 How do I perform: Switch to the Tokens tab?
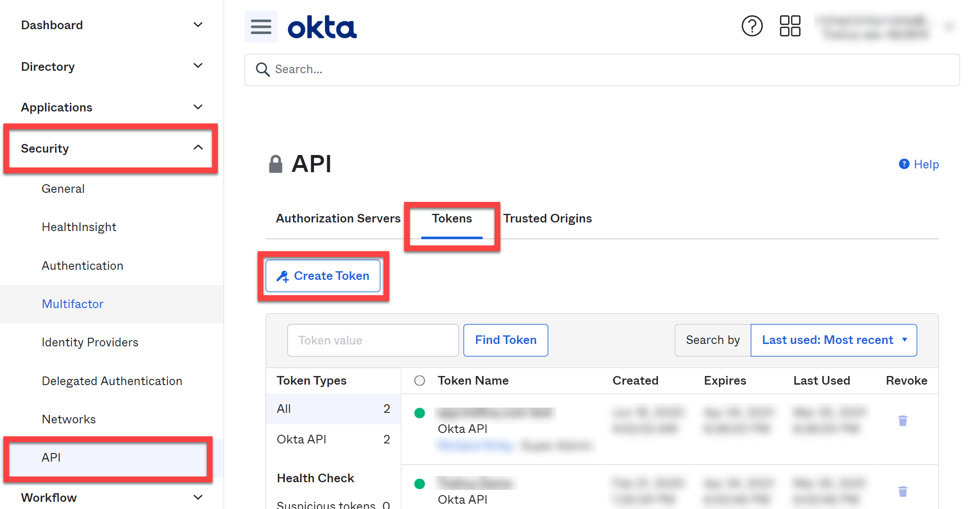point(452,219)
